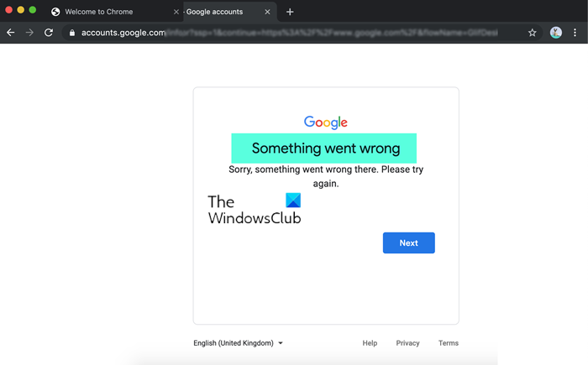This screenshot has width=588, height=365.
Task: Close the Google accounts tab
Action: [x=267, y=12]
